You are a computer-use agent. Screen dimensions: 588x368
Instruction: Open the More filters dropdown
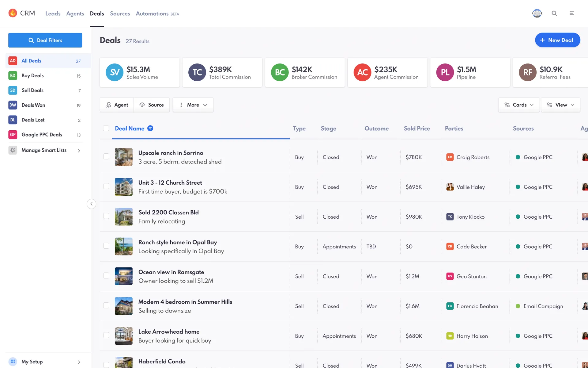coord(193,105)
